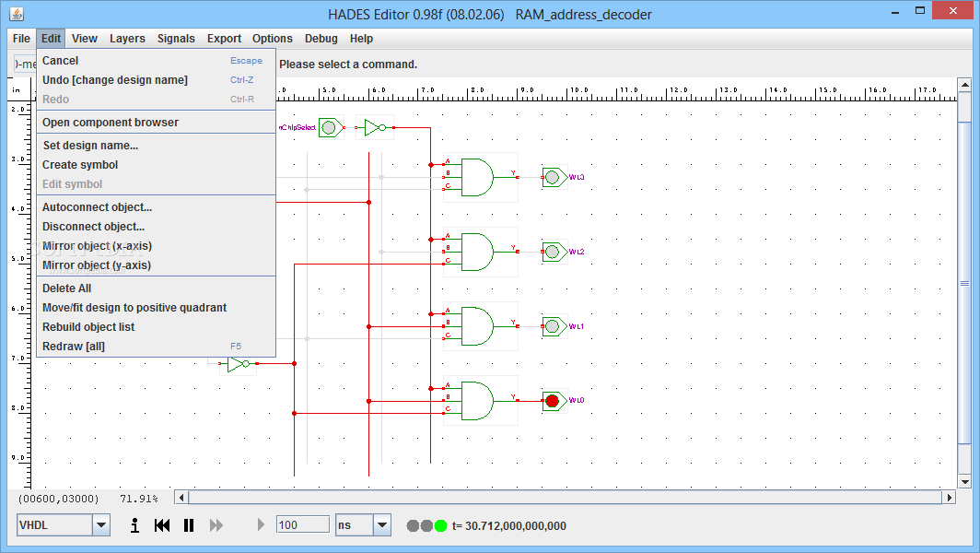
Task: Click the vertical scrollbar up arrow
Action: coord(964,85)
